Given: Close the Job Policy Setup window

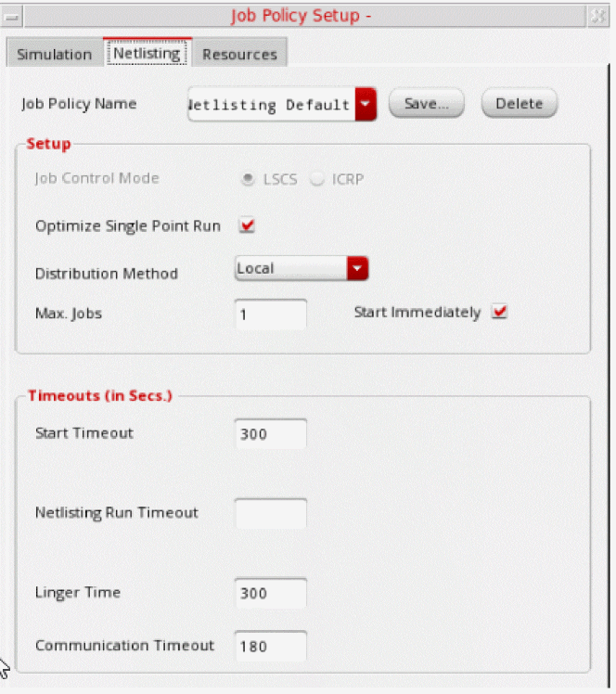Looking at the screenshot, I should [x=598, y=17].
